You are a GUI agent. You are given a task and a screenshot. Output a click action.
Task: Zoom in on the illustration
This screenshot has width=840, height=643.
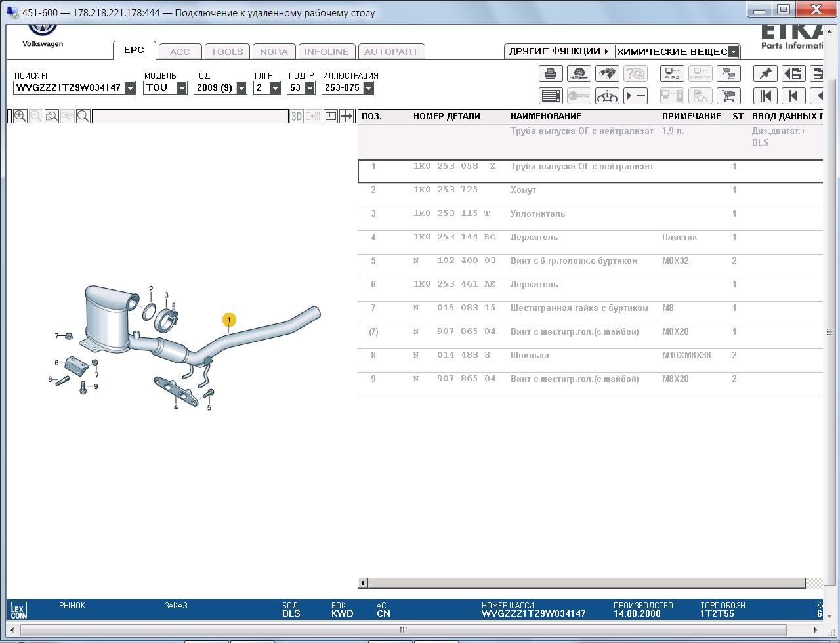[20, 116]
